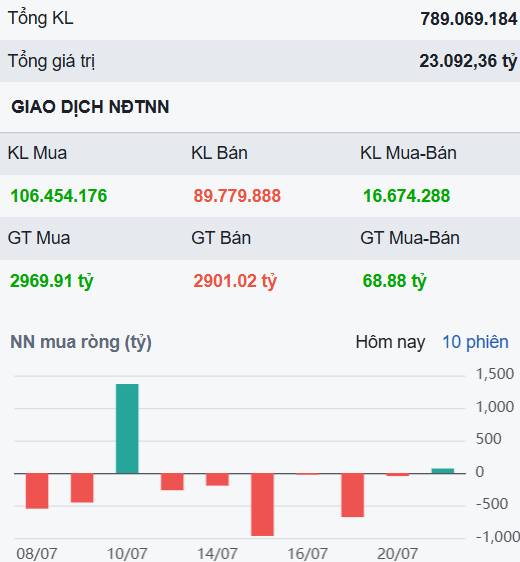The image size is (520, 562).
Task: Click the tall green bar for 10/07
Action: [x=127, y=429]
